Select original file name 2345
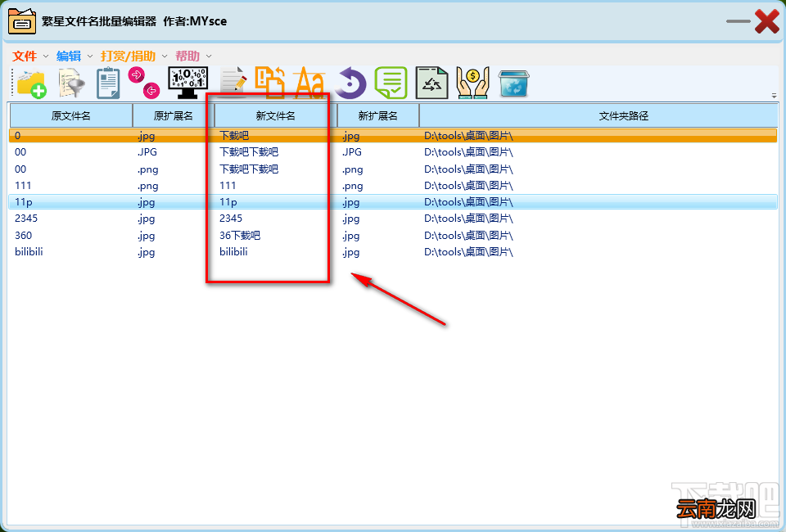 pyautogui.click(x=26, y=219)
